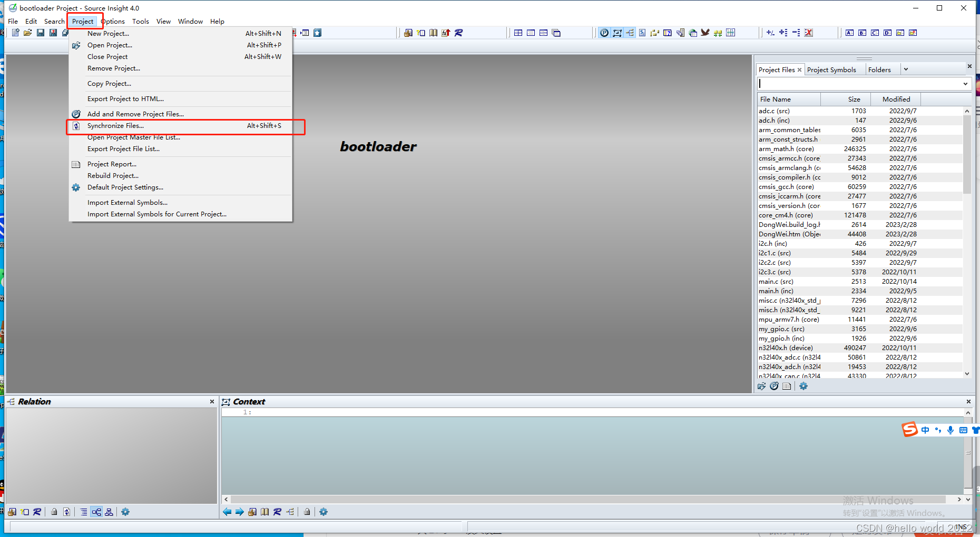Click the gear icon in Context panel toolbar
Image resolution: width=980 pixels, height=537 pixels.
[324, 512]
